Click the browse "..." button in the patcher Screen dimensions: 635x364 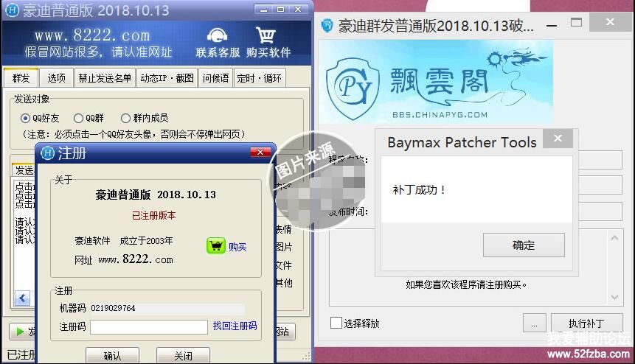(x=534, y=323)
